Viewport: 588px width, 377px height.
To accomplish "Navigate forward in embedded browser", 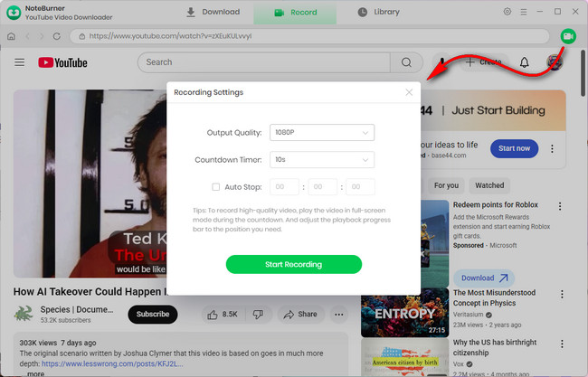I will [x=42, y=36].
